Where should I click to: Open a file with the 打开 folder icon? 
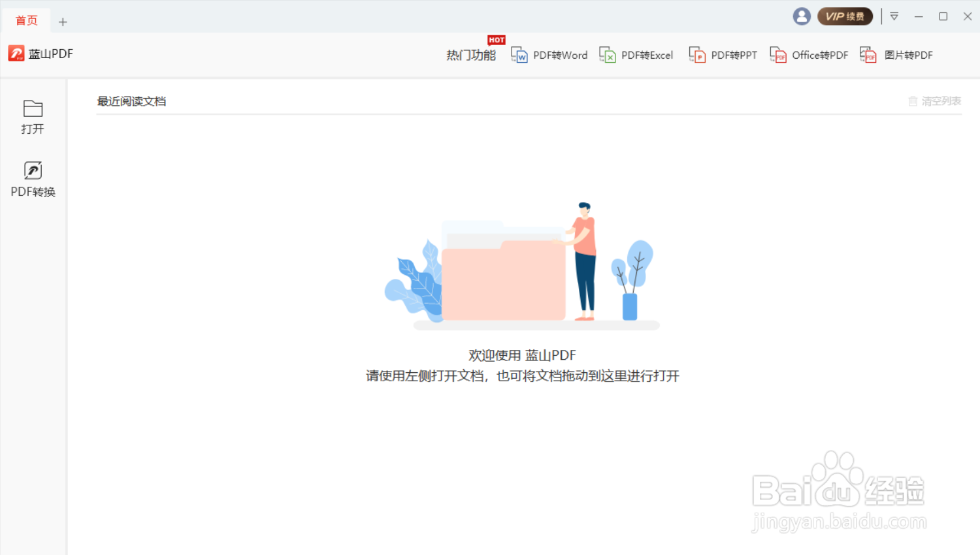pyautogui.click(x=33, y=118)
